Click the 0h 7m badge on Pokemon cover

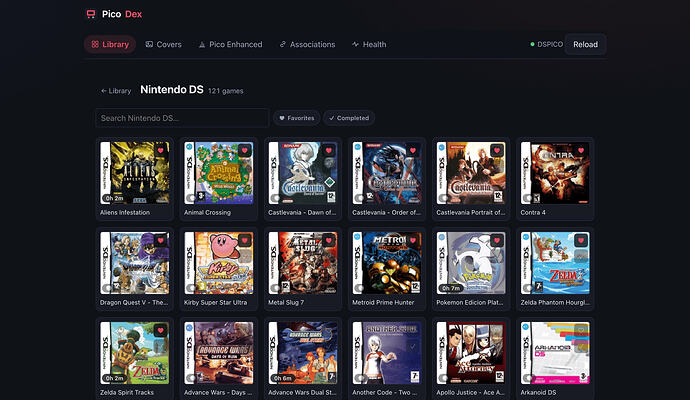451,289
